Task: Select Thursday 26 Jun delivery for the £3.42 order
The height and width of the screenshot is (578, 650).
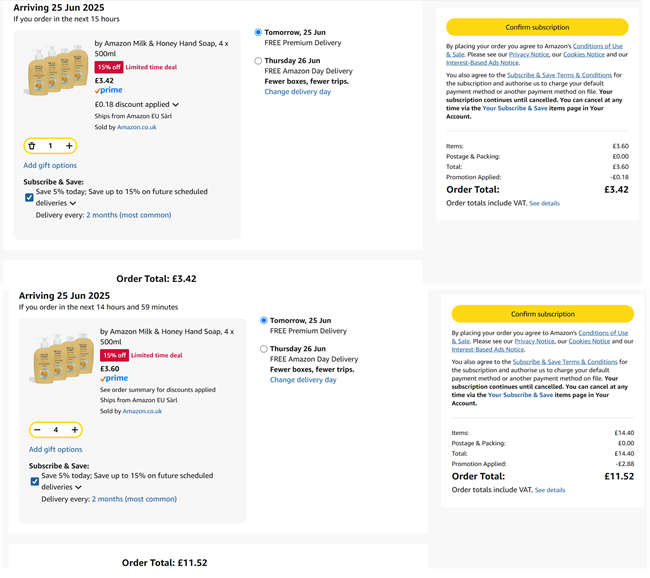Action: tap(259, 61)
